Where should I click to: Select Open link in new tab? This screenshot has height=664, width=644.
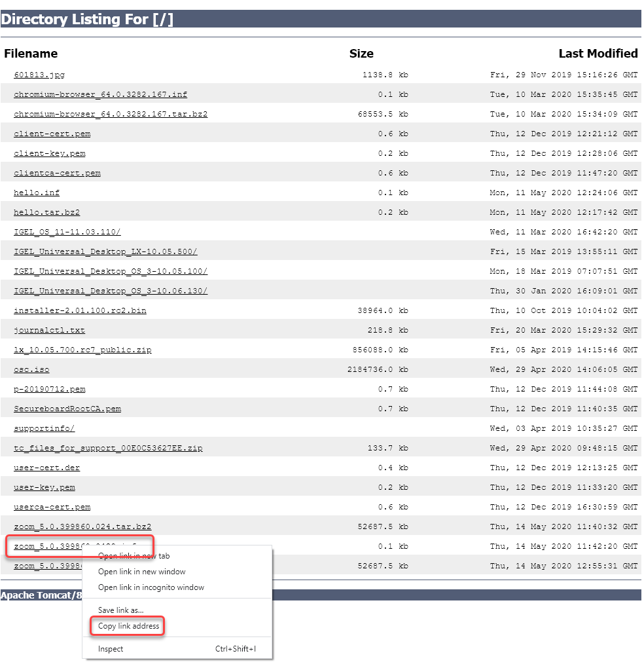pyautogui.click(x=134, y=556)
